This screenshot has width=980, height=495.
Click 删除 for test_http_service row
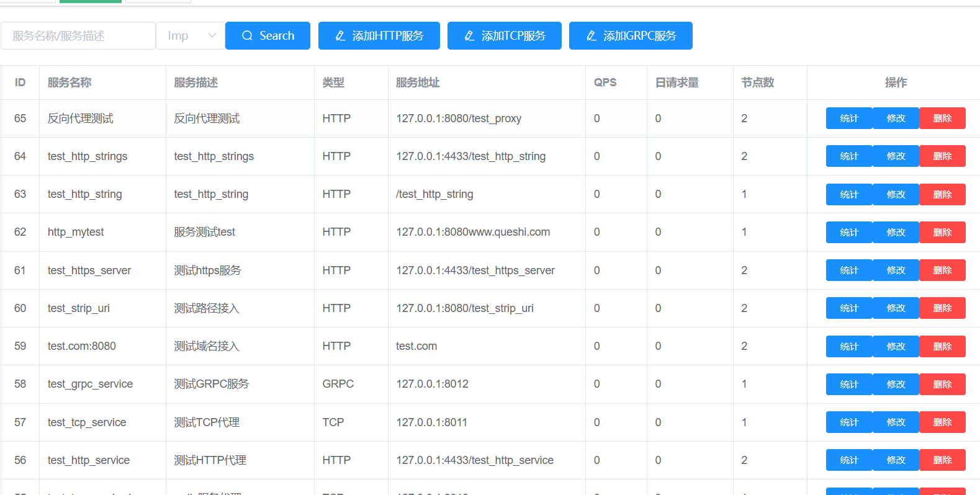942,460
